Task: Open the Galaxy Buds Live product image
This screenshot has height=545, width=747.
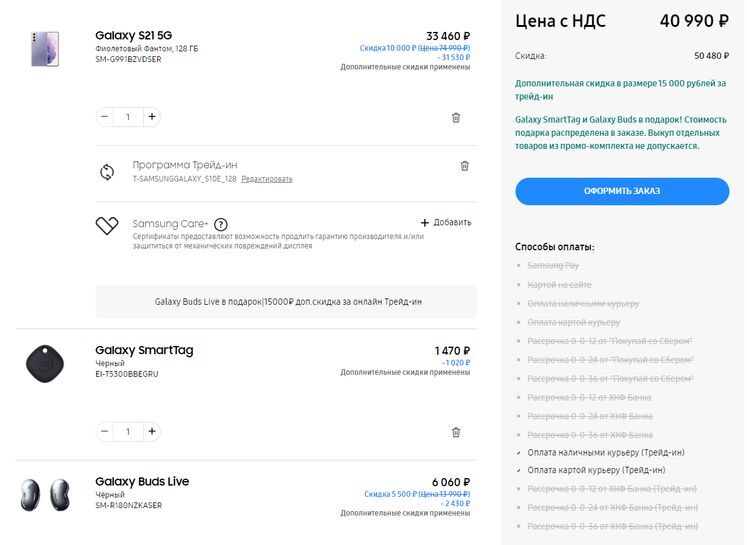Action: point(46,494)
